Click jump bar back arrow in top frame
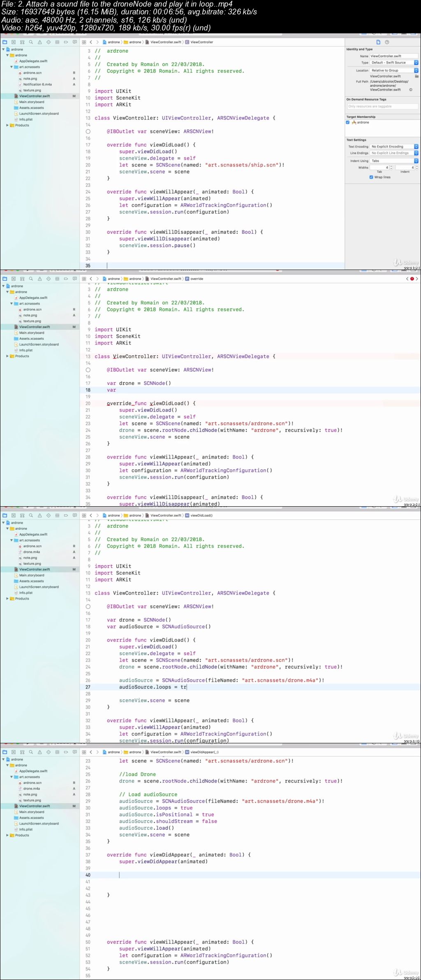The height and width of the screenshot is (980, 421). point(91,42)
